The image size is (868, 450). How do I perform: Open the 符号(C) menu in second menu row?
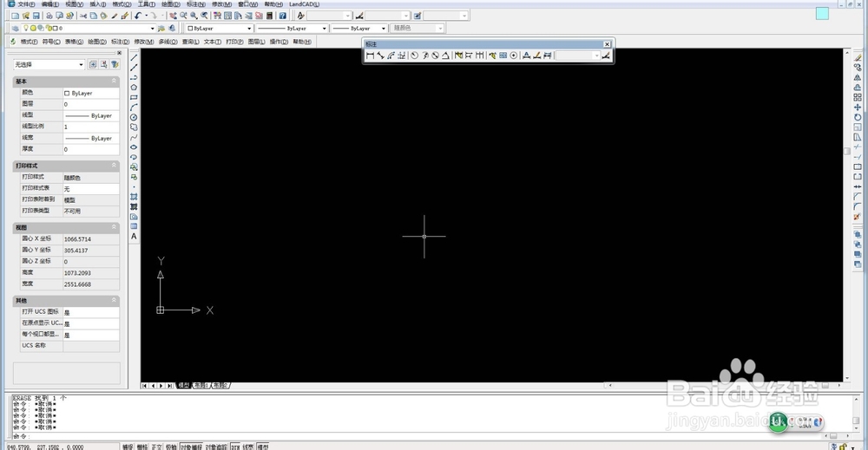[51, 42]
